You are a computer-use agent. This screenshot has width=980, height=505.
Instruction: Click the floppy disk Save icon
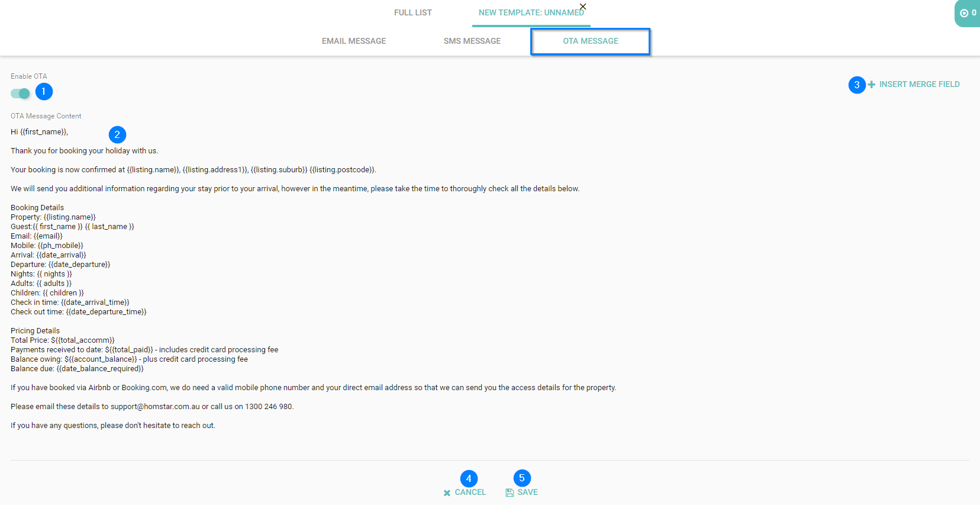(510, 493)
